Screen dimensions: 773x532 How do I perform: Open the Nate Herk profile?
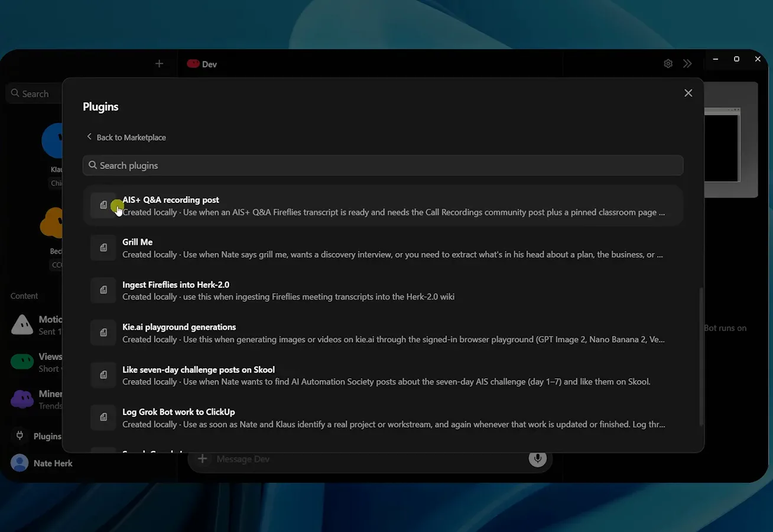[x=42, y=463]
